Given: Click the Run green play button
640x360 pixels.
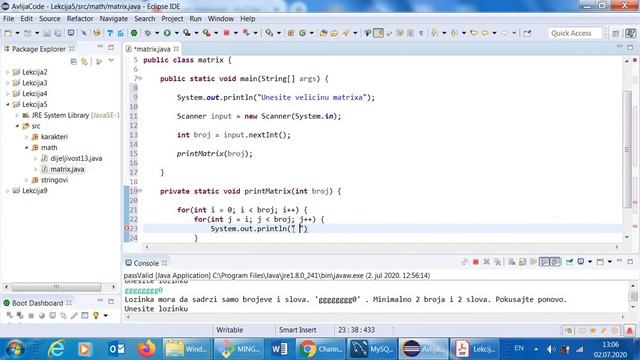Looking at the screenshot, I should [167, 33].
